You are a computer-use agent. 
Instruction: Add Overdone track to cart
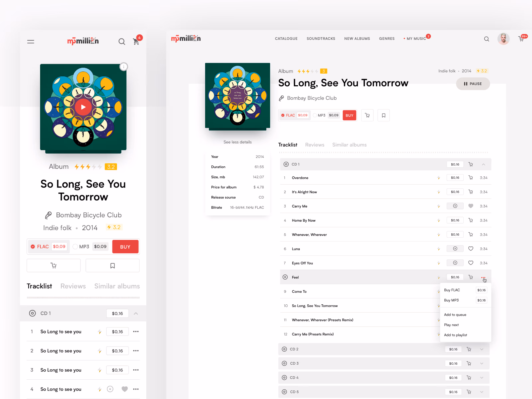(x=470, y=178)
